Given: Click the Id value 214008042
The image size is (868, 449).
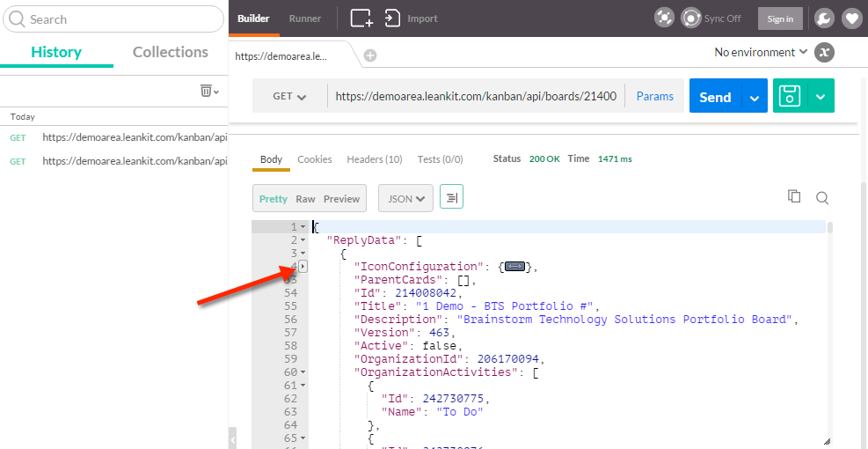Looking at the screenshot, I should [426, 292].
